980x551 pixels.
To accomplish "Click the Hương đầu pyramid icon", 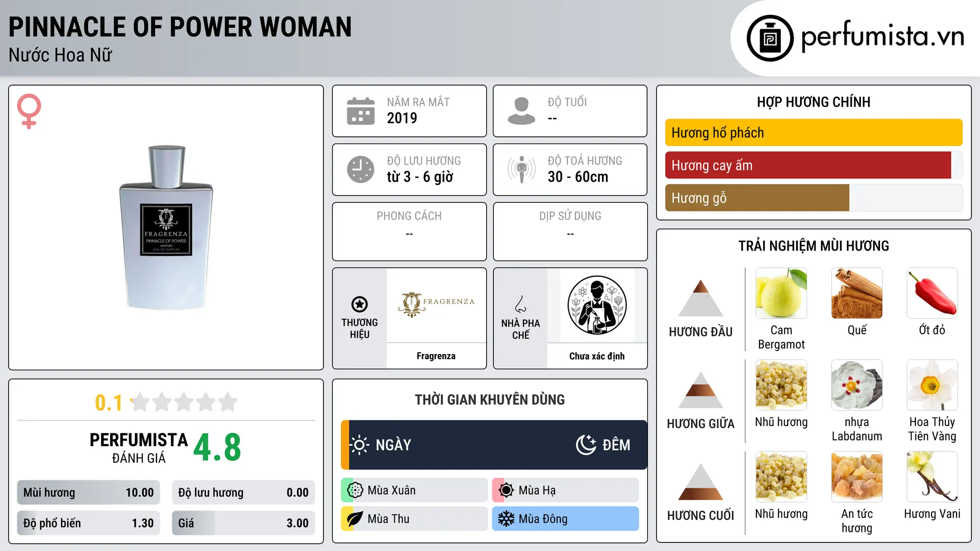I will click(x=701, y=298).
